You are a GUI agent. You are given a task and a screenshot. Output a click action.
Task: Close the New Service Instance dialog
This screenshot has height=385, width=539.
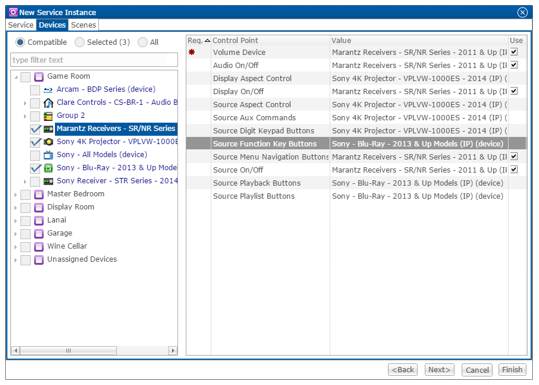(x=522, y=12)
